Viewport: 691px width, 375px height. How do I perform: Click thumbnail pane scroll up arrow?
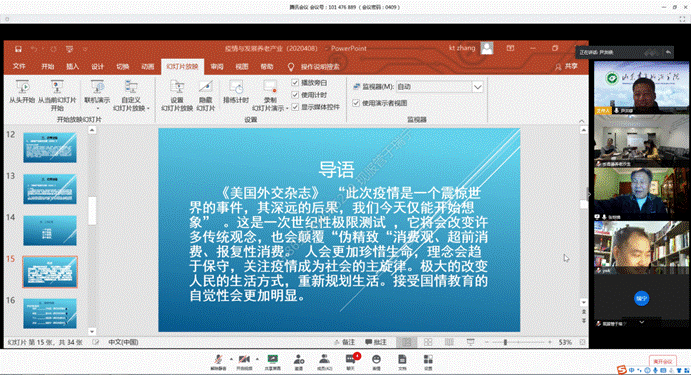pyautogui.click(x=92, y=130)
